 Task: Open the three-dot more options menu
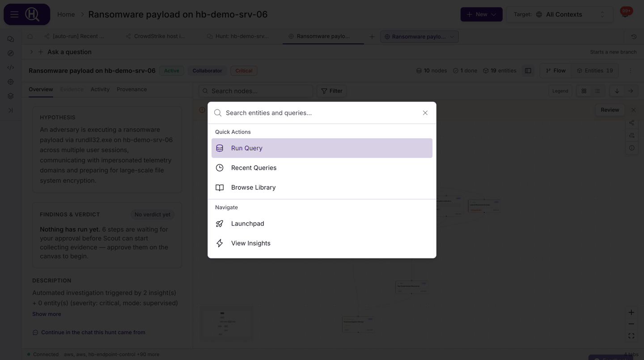pyautogui.click(x=631, y=71)
